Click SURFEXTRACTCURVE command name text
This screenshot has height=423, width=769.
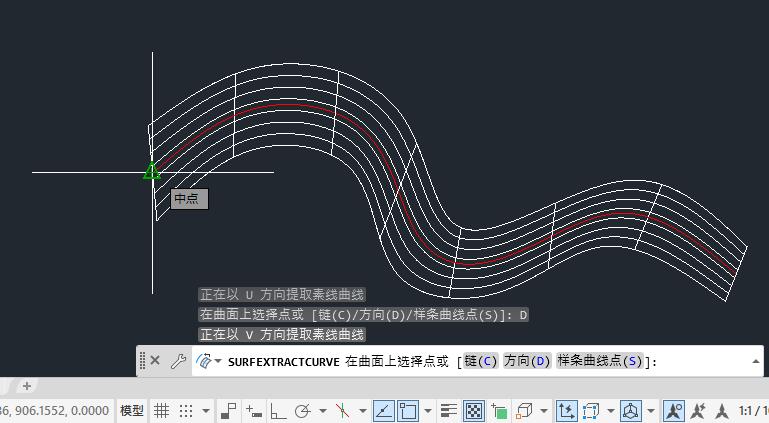283,362
